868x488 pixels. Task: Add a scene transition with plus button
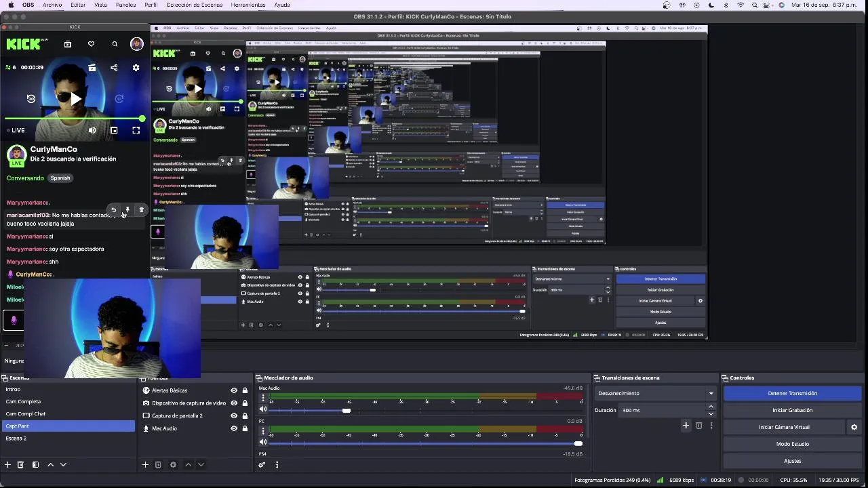686,426
